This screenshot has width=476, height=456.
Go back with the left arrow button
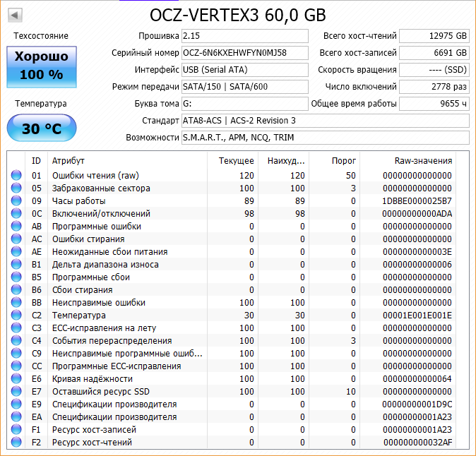pos(15,15)
